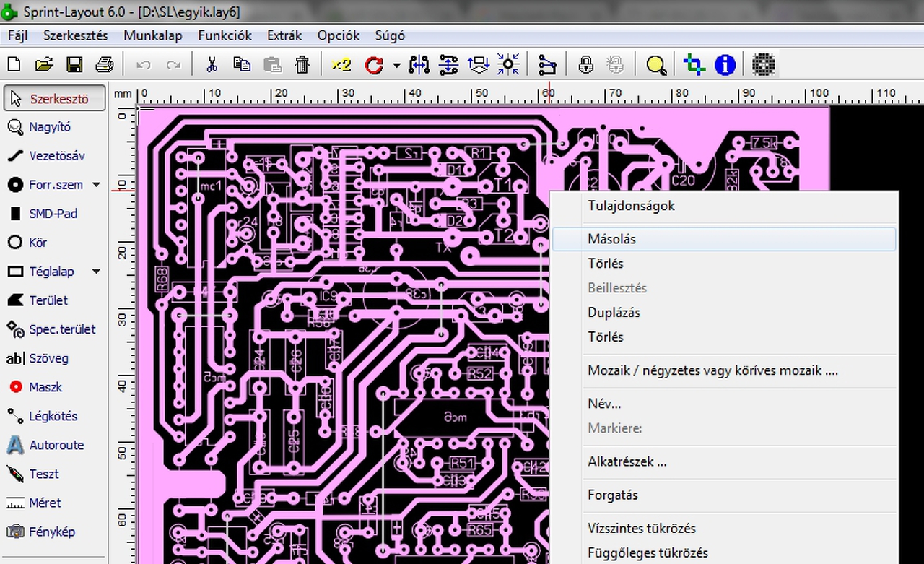
Task: Open the rotation angle dropdown arrow
Action: point(396,65)
